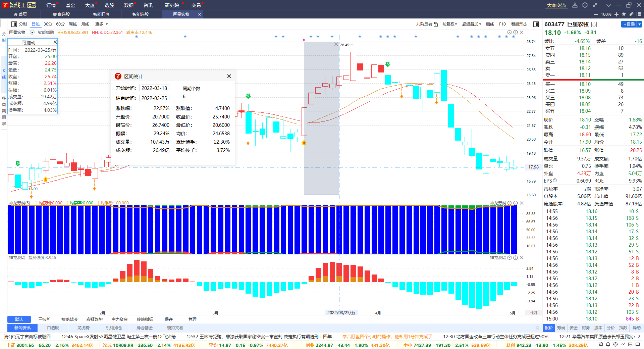Expand circle arrow beside 巨星农牧 label
Viewport: 644px width, 349px height.
[x=32, y=33]
